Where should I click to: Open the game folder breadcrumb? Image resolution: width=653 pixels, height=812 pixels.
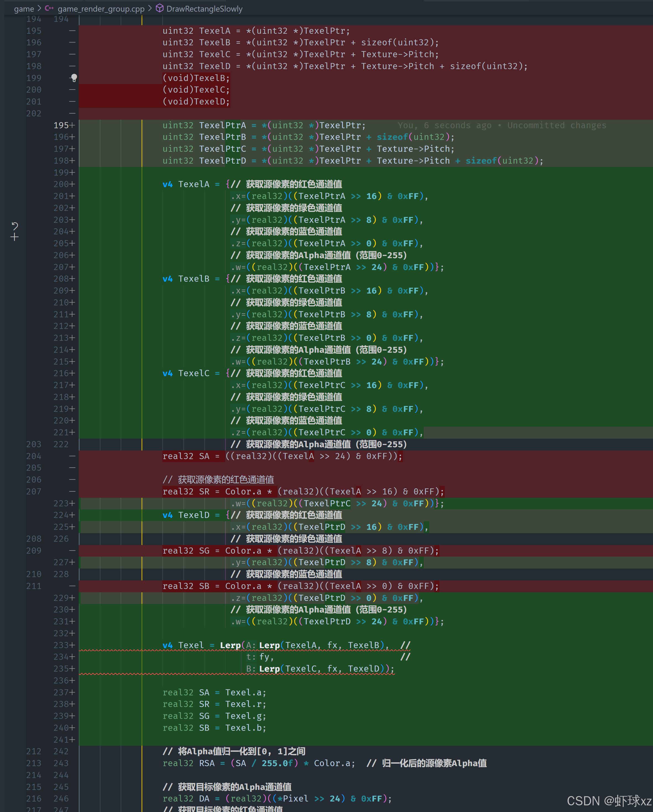coord(24,9)
